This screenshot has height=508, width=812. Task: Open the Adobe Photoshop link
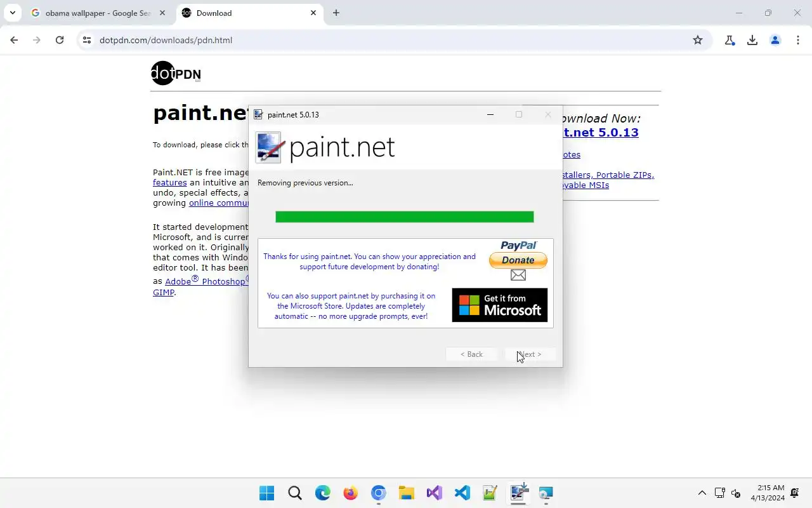click(206, 281)
